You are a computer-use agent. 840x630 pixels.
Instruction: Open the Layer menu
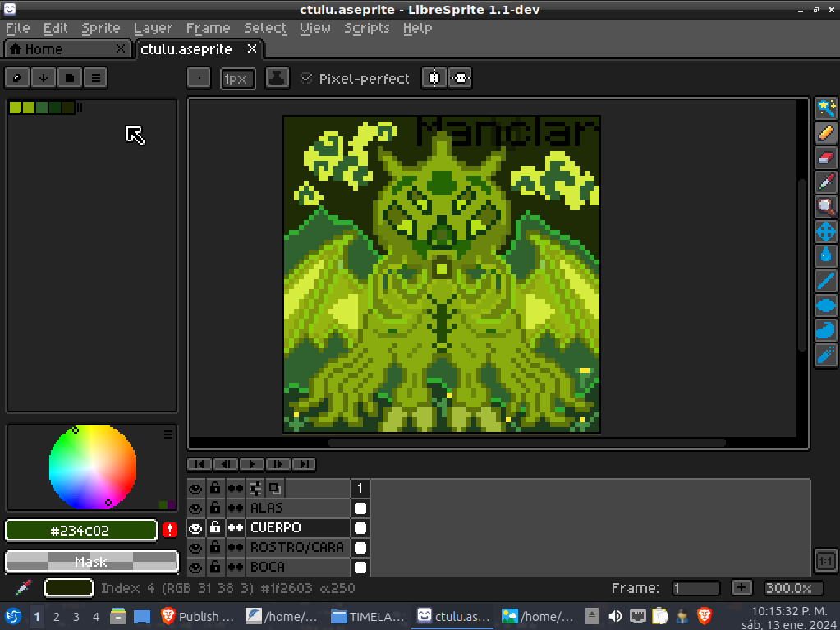(154, 28)
